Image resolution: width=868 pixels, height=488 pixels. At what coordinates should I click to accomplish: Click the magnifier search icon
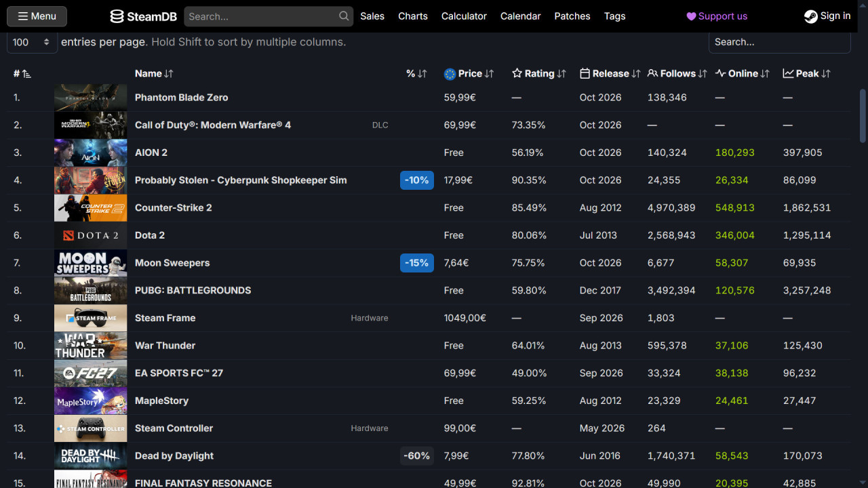pyautogui.click(x=344, y=16)
